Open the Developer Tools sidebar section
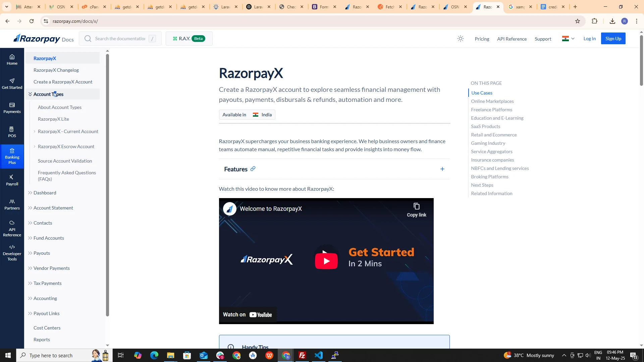Screen dimensions: 644x362 [12, 253]
